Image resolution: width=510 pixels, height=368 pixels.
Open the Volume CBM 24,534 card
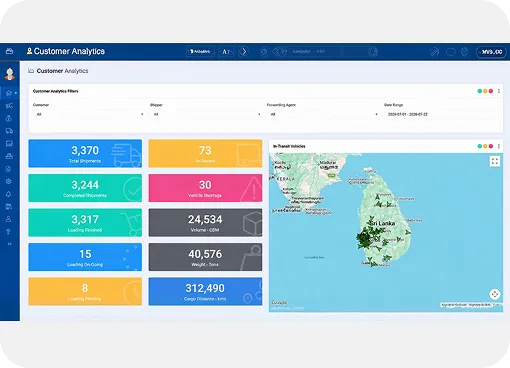[205, 223]
